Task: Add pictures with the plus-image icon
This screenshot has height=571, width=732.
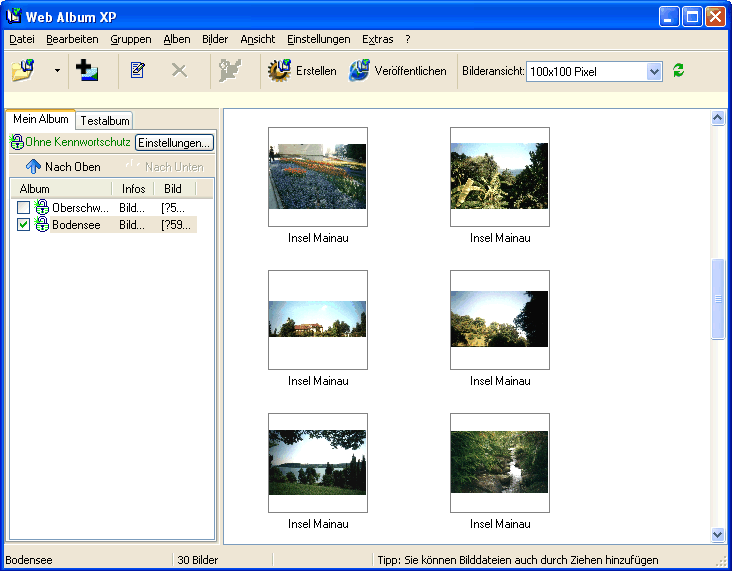Action: pyautogui.click(x=87, y=70)
